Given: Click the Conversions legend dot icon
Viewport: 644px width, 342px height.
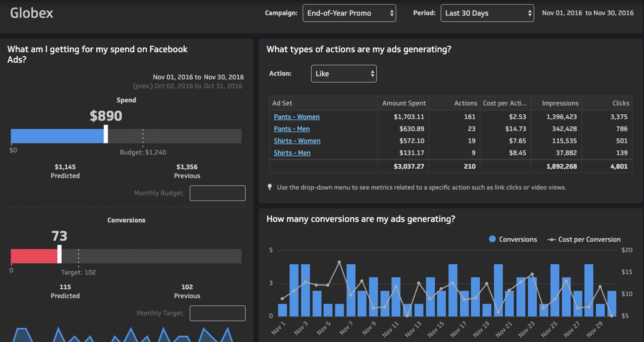Looking at the screenshot, I should [492, 239].
